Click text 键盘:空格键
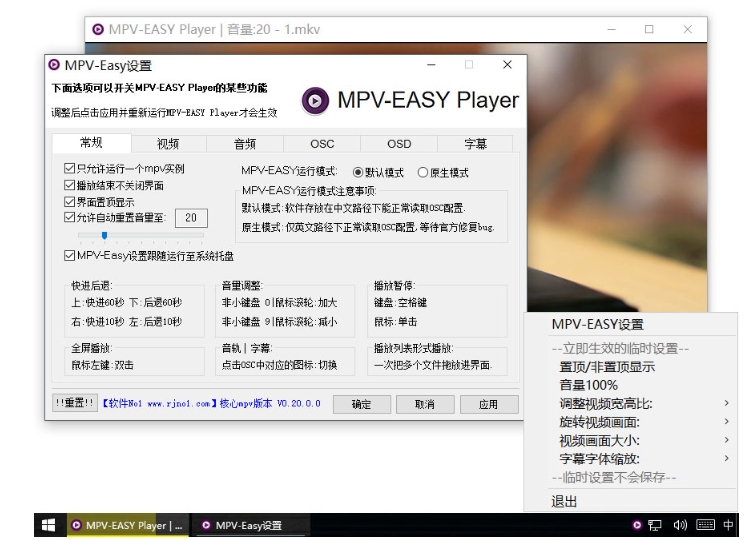The image size is (745, 540). tap(400, 303)
